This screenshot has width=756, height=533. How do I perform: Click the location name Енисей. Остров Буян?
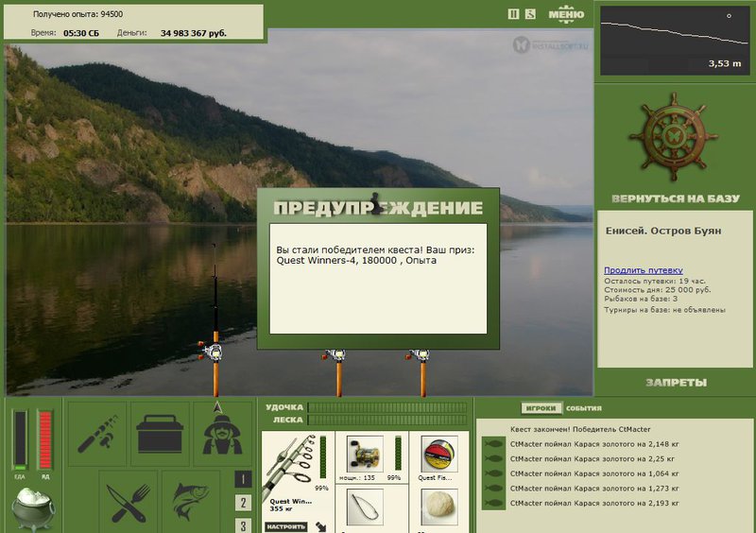663,231
